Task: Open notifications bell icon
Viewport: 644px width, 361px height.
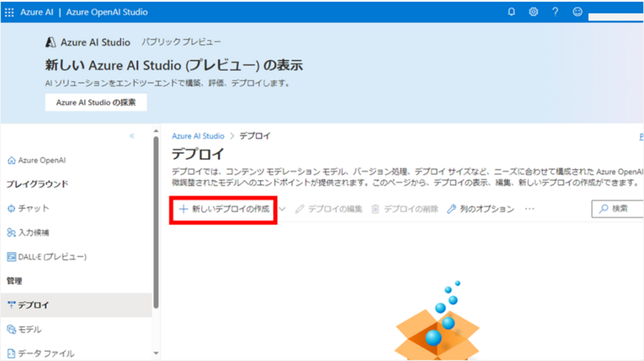Action: point(511,12)
